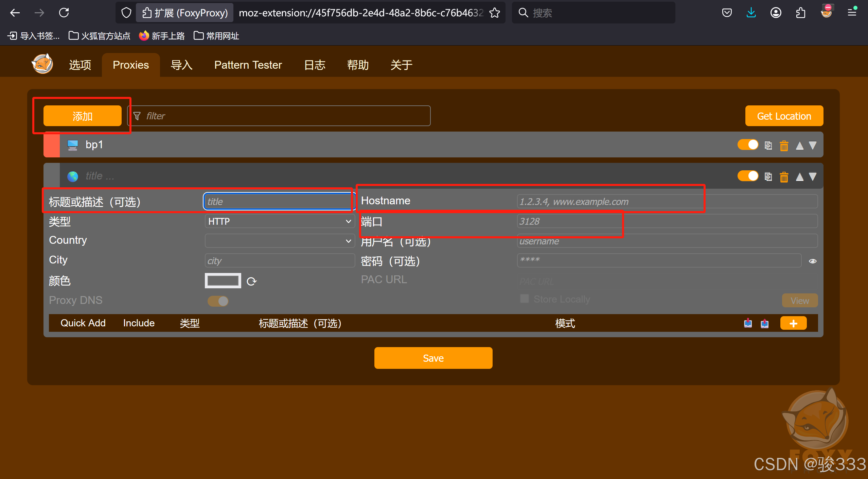The width and height of the screenshot is (868, 479).
Task: Click the orange Save button
Action: [x=433, y=358]
